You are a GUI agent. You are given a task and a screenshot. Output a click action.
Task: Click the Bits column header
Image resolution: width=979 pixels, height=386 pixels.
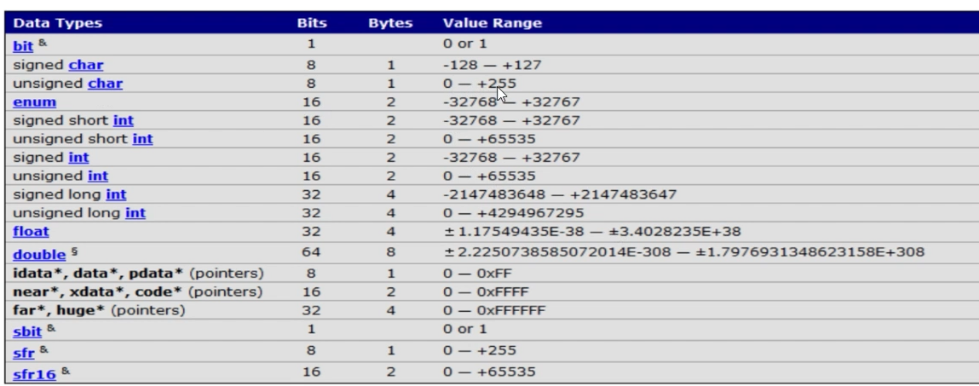(311, 23)
